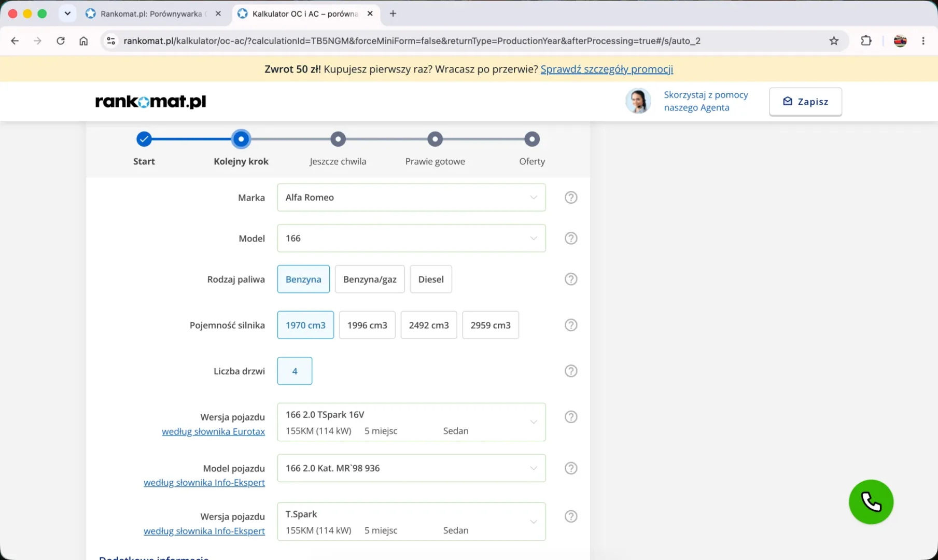
Task: Open the tab search dropdown arrow
Action: 67,13
